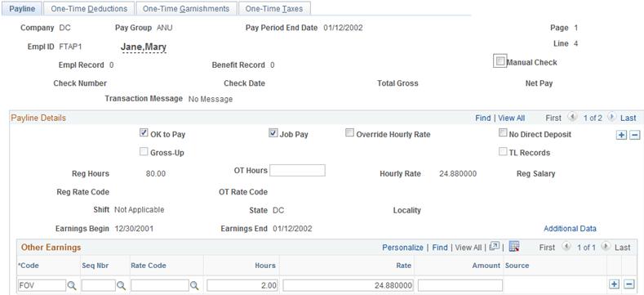
Task: Click Pay Period End Date value 01/12/2002
Action: tap(343, 28)
